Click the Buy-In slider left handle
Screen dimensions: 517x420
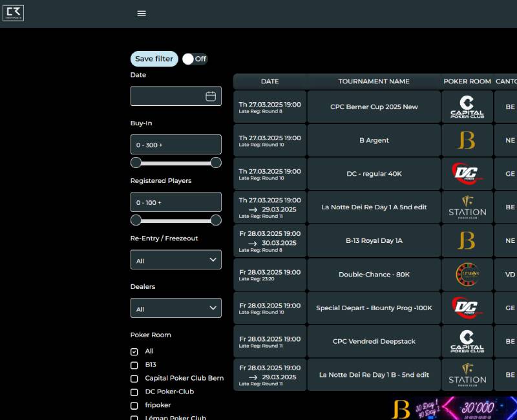tap(136, 162)
